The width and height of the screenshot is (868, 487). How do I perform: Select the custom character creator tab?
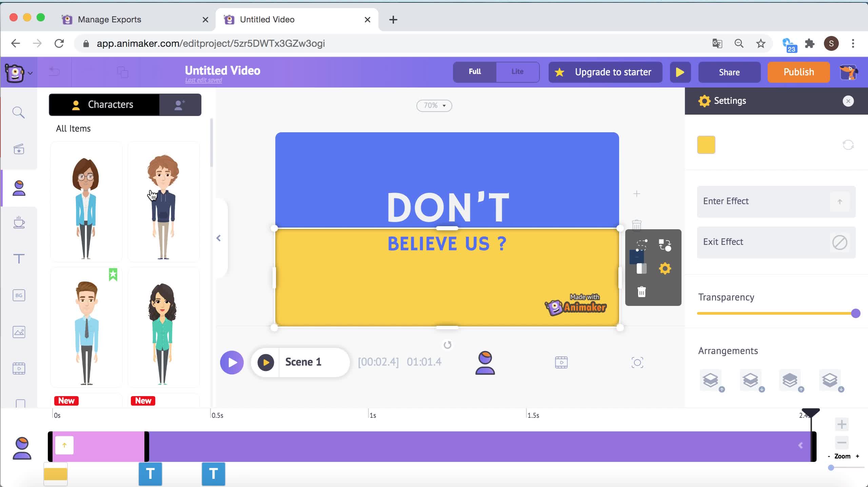(x=180, y=105)
